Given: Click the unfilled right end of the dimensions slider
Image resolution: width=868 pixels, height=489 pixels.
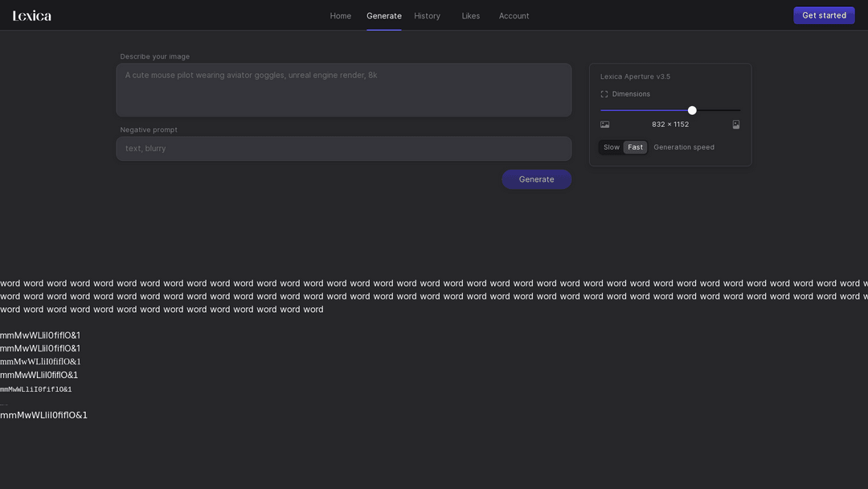Looking at the screenshot, I should pos(723,110).
